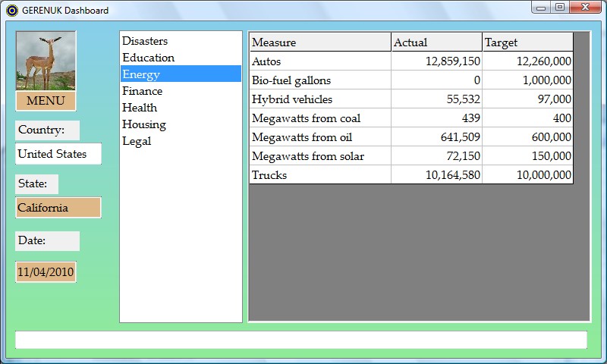Click the 11/04/2010 date field
Image resolution: width=607 pixels, height=364 pixels.
[46, 271]
